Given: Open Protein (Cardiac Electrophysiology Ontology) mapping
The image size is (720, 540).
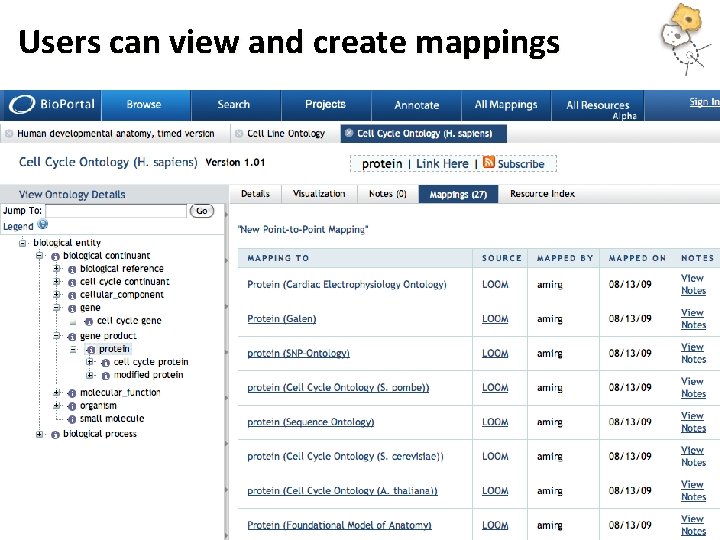Looking at the screenshot, I should click(347, 285).
